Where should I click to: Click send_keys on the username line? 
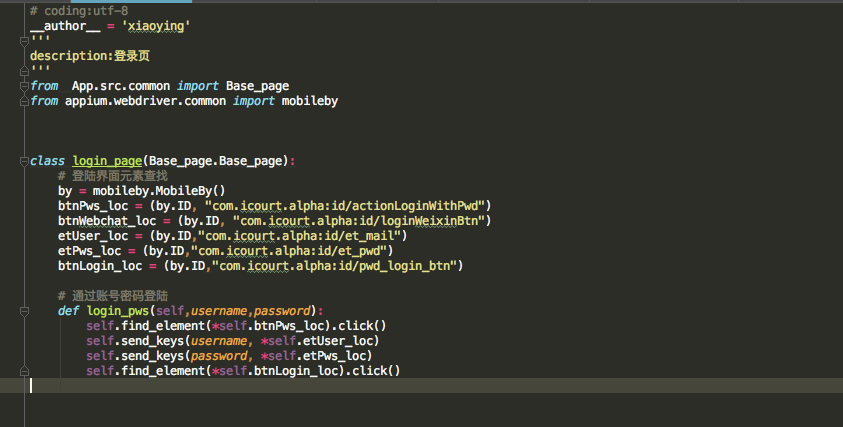coord(153,341)
